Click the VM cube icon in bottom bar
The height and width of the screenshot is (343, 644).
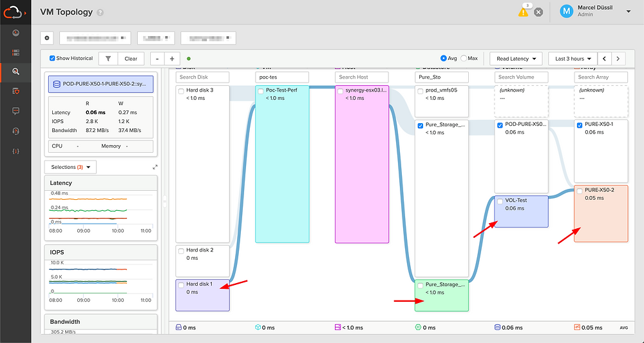click(x=258, y=328)
